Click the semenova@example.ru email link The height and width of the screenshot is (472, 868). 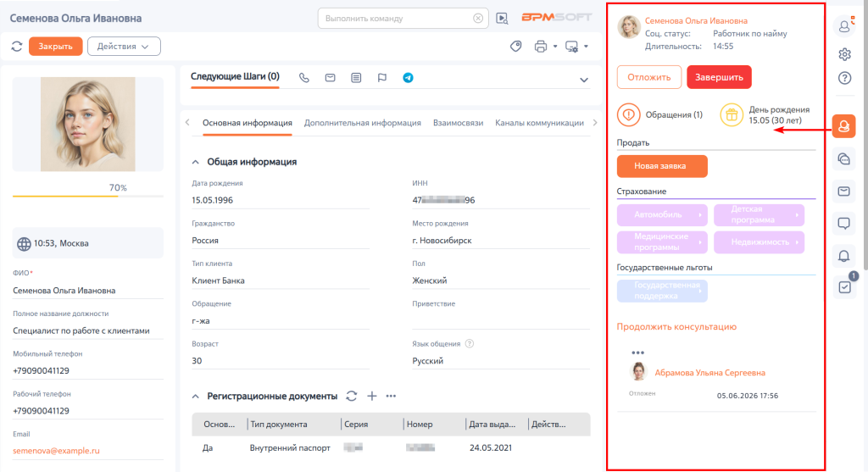(x=56, y=451)
